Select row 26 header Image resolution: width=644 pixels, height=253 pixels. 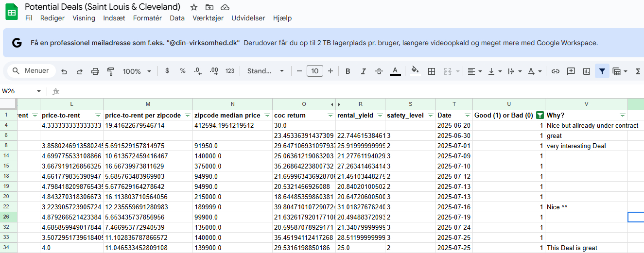pos(9,217)
